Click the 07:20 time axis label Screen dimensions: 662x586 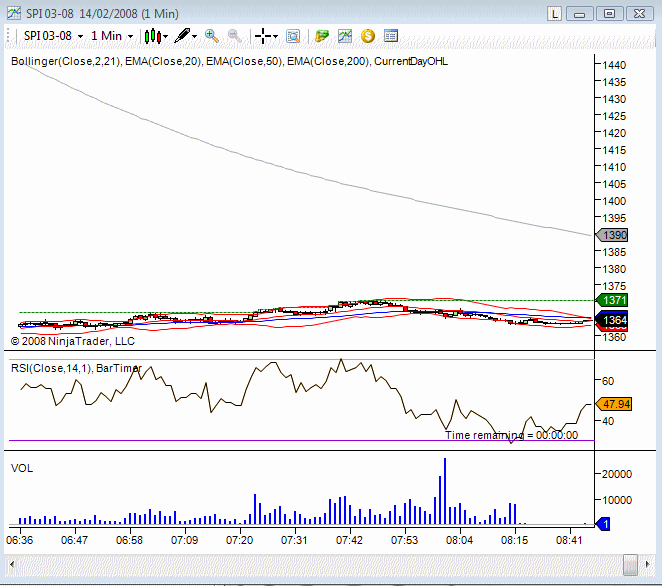239,540
